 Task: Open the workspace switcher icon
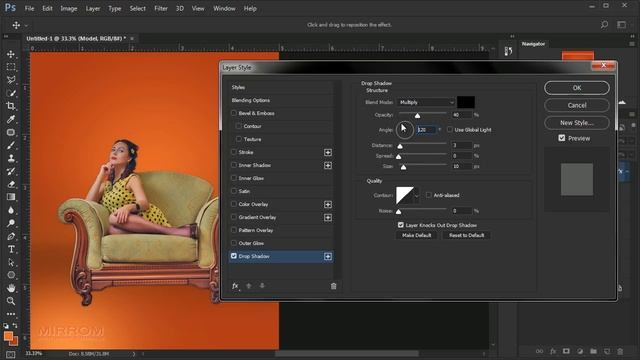[622, 25]
